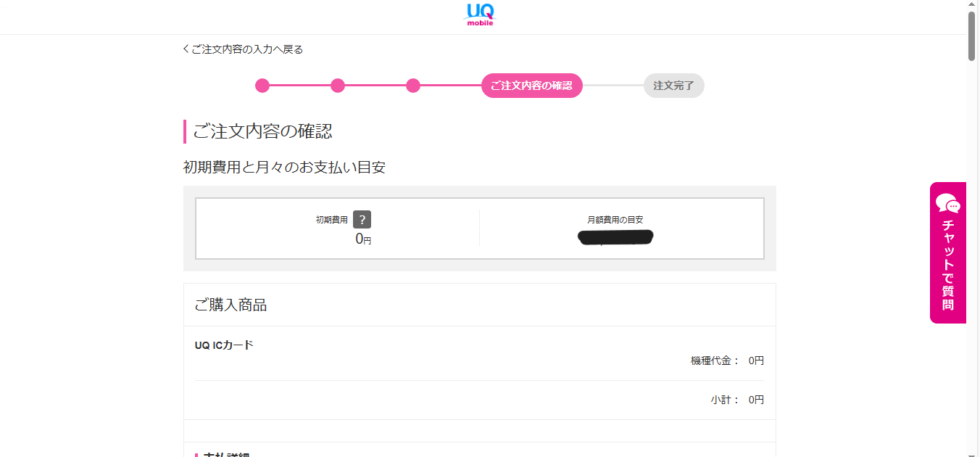Click the 注文完了 step pill
The width and height of the screenshot is (980, 457).
point(674,86)
